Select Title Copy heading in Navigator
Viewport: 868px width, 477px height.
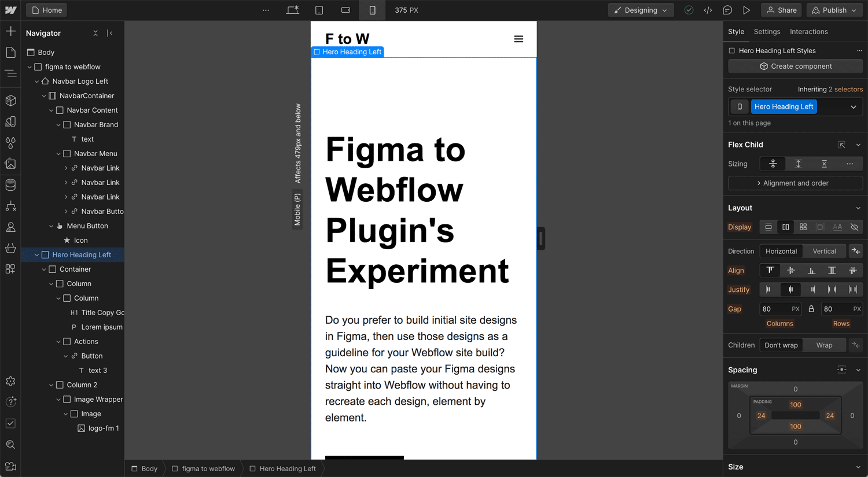pos(102,313)
